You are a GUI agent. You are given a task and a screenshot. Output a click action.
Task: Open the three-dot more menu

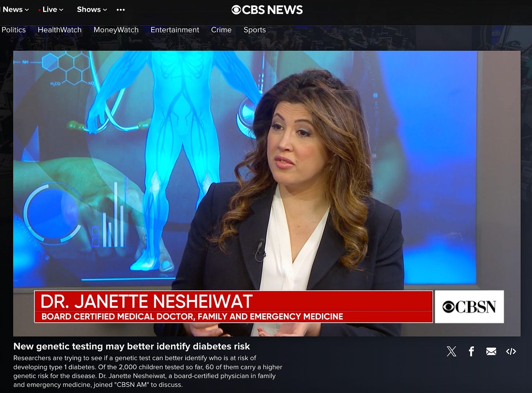[121, 10]
